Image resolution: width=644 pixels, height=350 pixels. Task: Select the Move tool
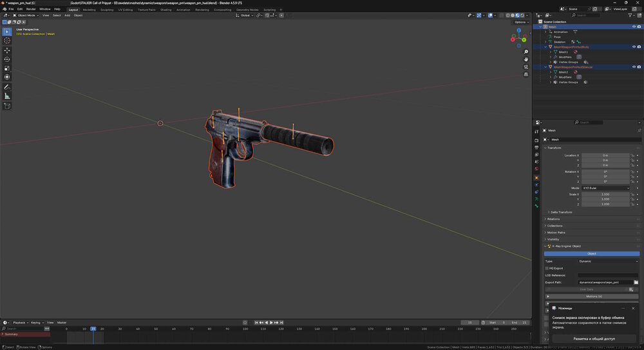[x=7, y=50]
